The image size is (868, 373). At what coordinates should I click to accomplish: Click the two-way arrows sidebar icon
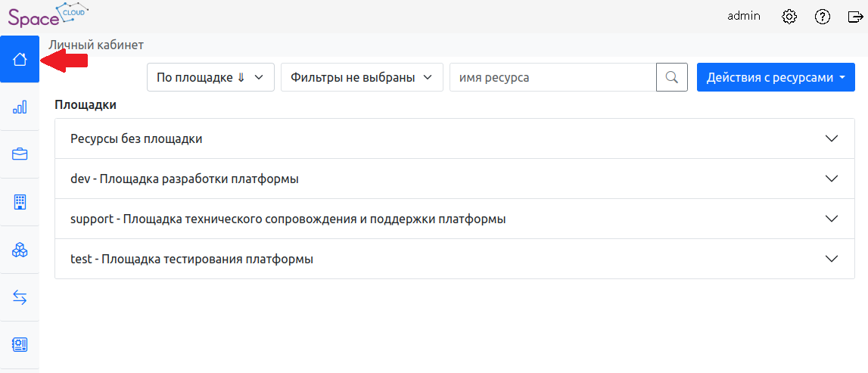point(20,298)
